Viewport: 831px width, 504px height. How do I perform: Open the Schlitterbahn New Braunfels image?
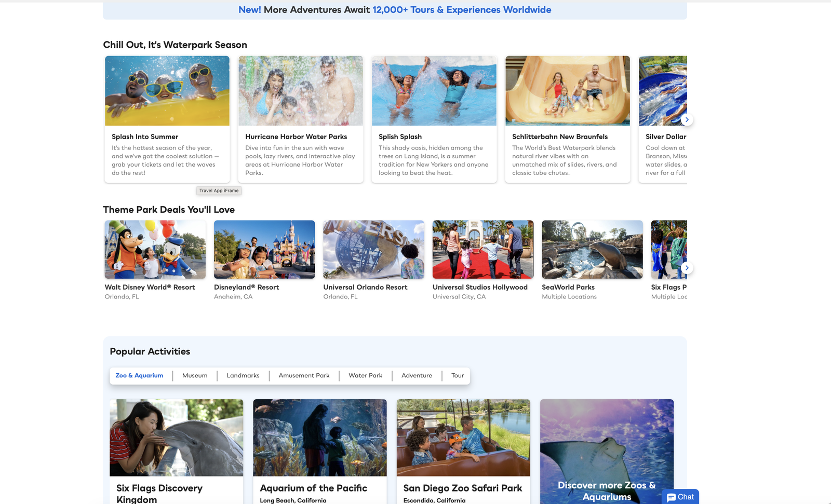click(568, 91)
